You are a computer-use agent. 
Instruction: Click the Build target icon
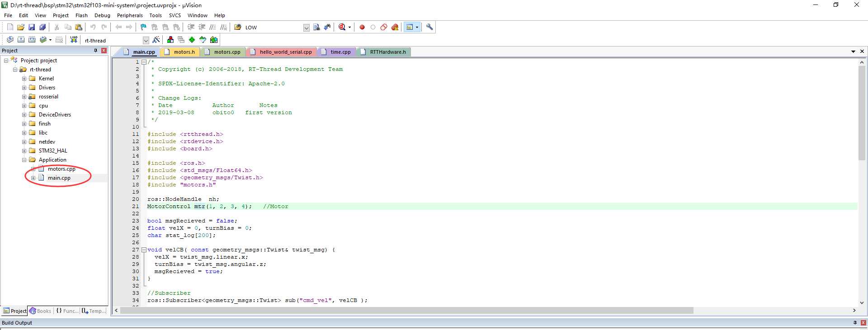21,40
